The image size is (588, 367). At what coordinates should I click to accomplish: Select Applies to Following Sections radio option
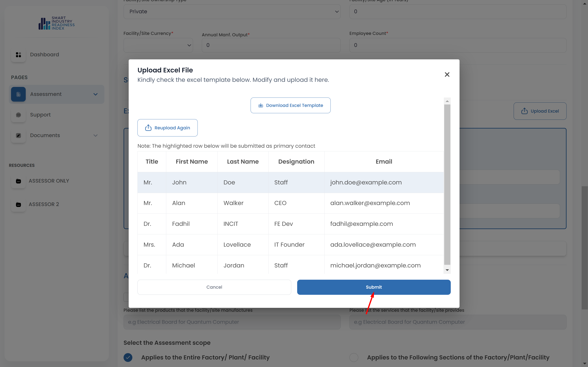click(x=354, y=357)
